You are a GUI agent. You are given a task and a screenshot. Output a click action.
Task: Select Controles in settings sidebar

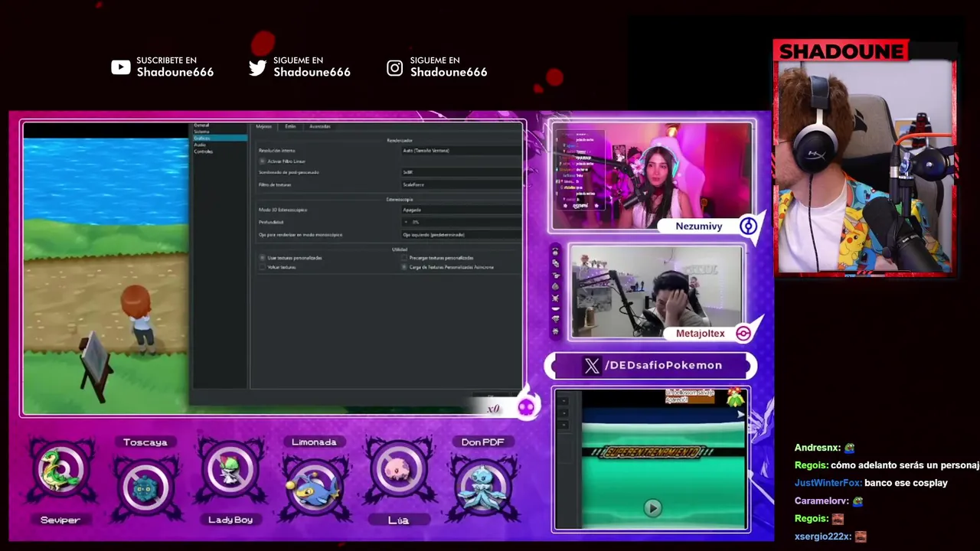204,152
